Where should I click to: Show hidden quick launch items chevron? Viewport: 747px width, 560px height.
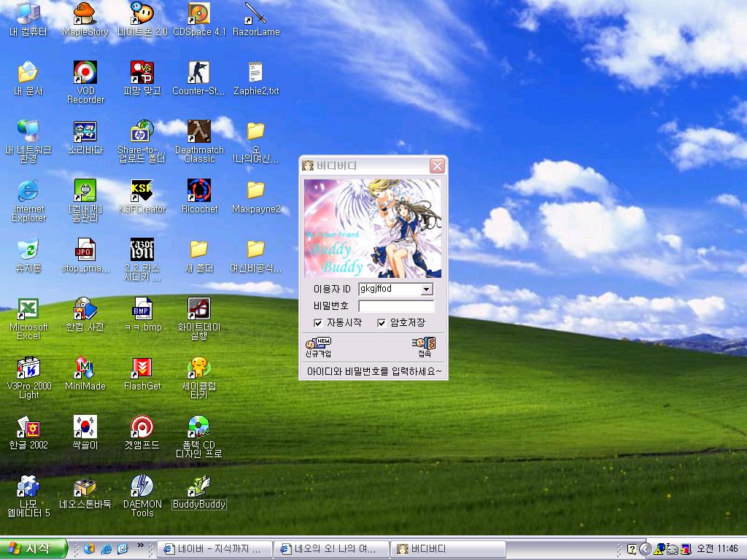pos(140,545)
